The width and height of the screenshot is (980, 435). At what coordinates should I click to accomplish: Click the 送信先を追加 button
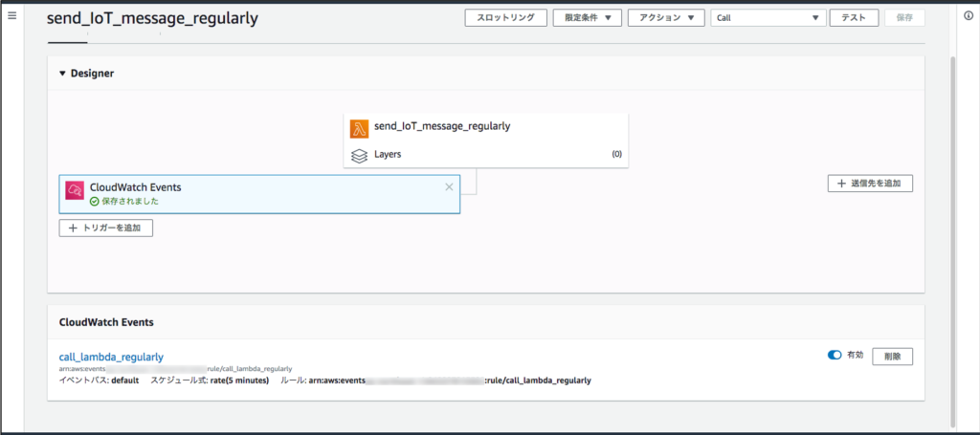[x=870, y=183]
